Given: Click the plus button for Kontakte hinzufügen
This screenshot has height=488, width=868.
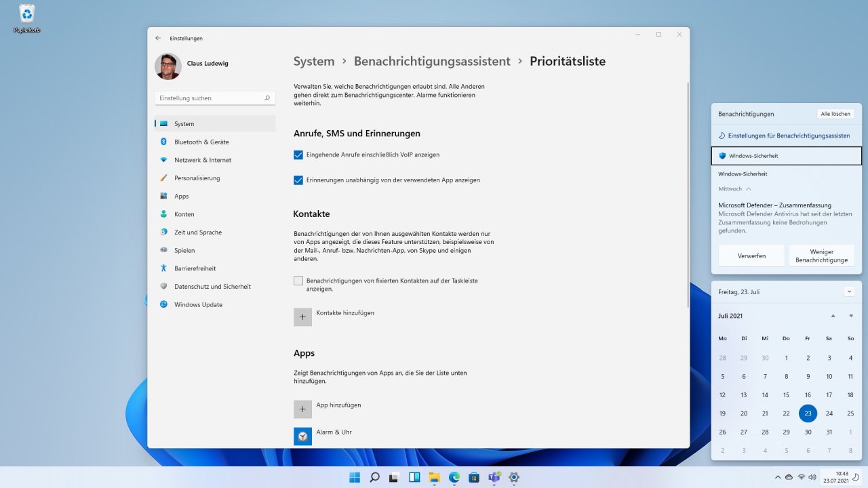Looking at the screenshot, I should click(302, 317).
